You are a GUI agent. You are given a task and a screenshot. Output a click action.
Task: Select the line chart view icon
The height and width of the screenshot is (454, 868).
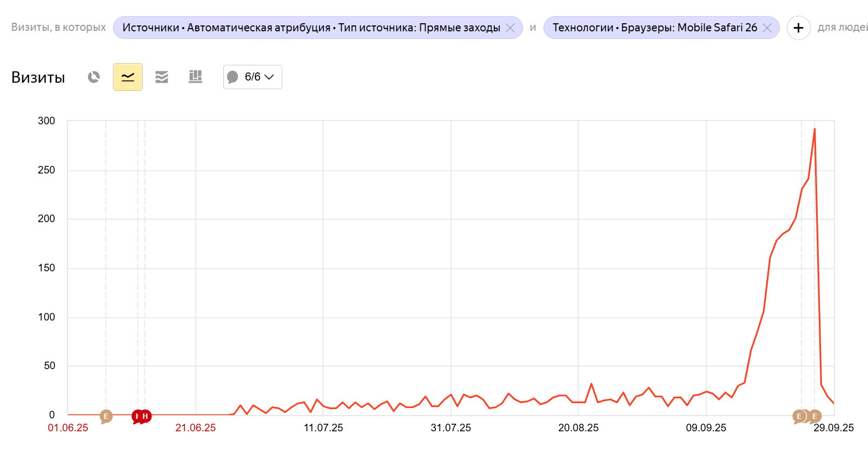coord(128,77)
